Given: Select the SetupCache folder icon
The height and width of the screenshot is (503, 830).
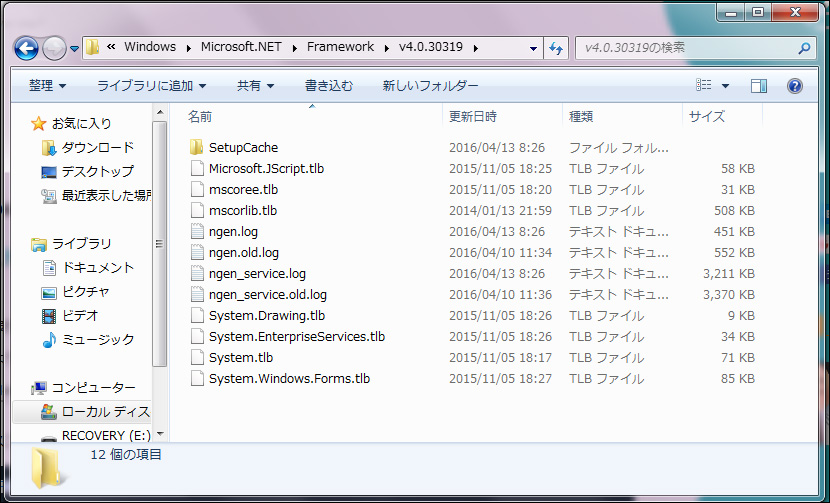Looking at the screenshot, I should click(x=197, y=147).
